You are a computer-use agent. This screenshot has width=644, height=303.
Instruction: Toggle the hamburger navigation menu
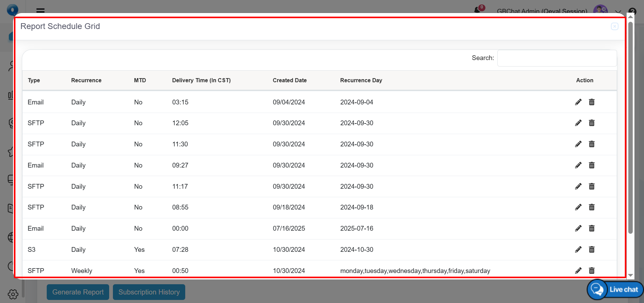coord(40,11)
